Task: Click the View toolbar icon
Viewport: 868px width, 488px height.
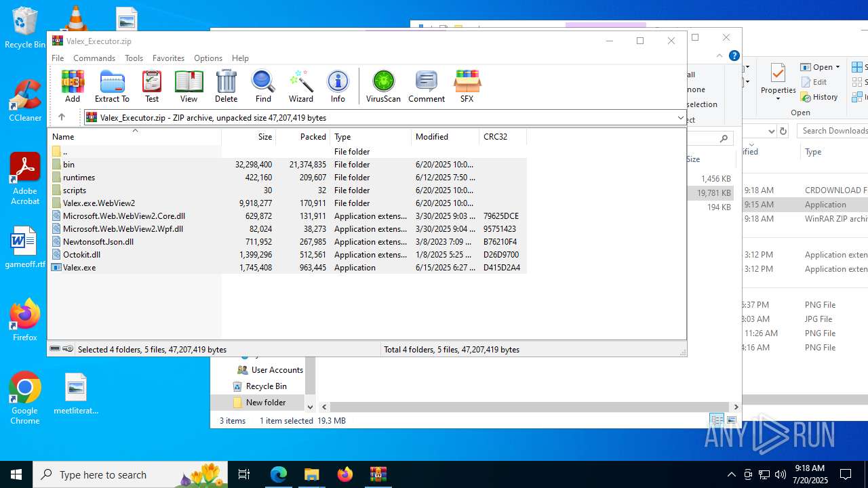Action: (x=189, y=86)
